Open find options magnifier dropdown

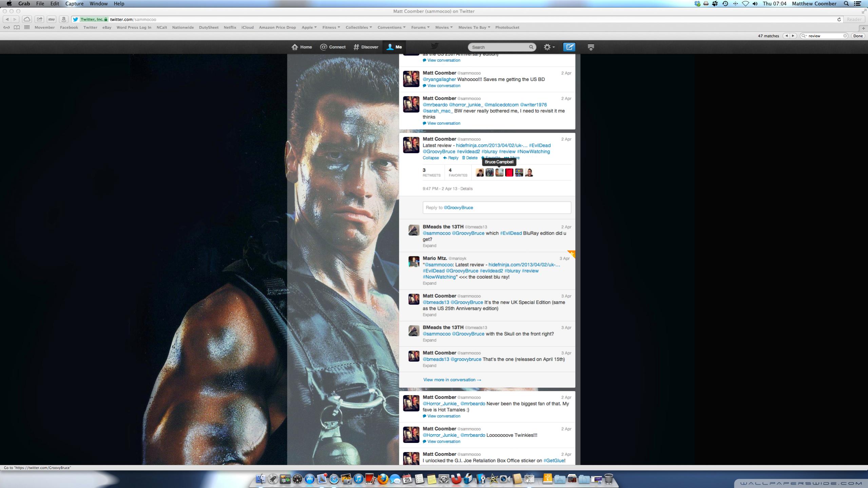pyautogui.click(x=804, y=36)
